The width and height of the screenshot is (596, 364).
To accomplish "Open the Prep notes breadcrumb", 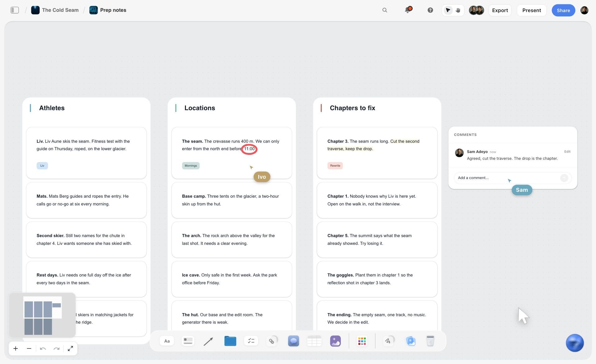I will pyautogui.click(x=108, y=10).
